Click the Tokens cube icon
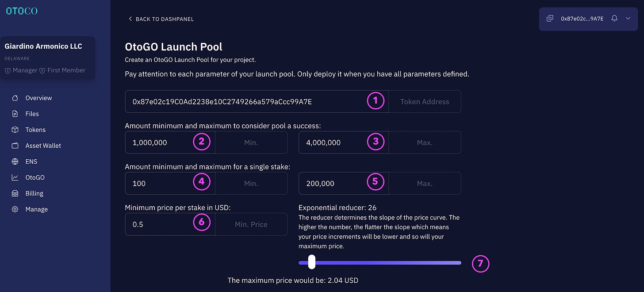The image size is (644, 292). (x=15, y=130)
